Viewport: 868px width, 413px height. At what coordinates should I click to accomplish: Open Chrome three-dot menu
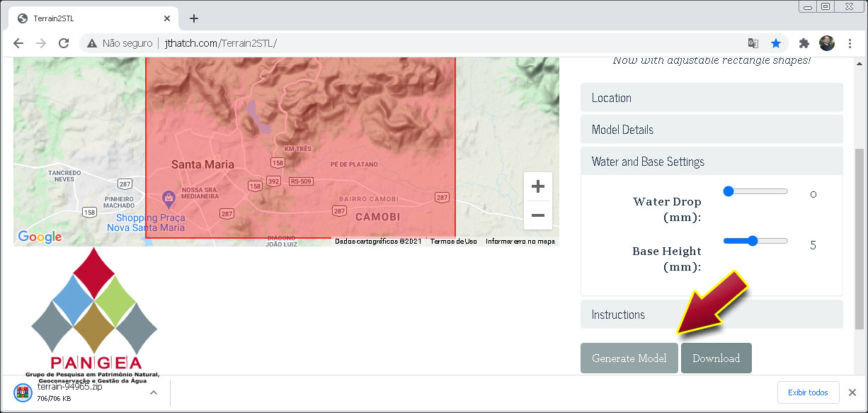coord(850,43)
